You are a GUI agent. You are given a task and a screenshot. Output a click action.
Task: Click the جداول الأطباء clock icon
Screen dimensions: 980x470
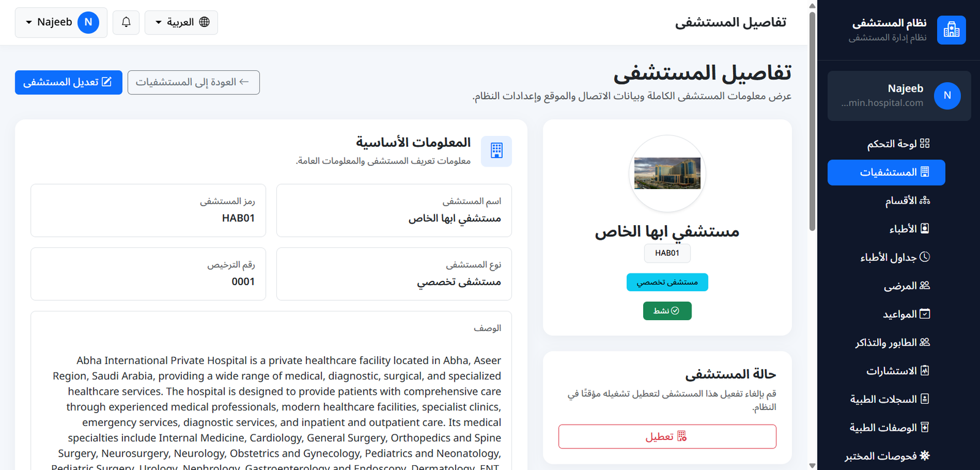(925, 257)
